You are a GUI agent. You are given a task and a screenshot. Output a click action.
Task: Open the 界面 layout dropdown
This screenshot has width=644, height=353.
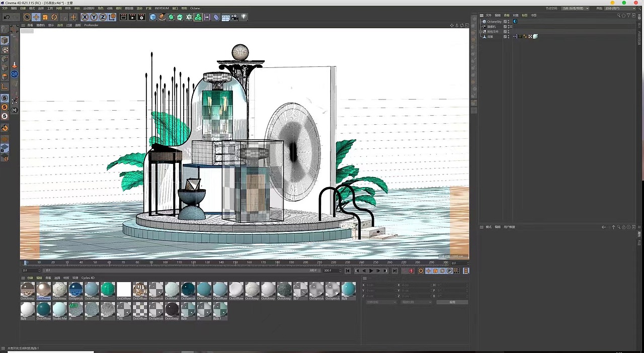pos(620,9)
